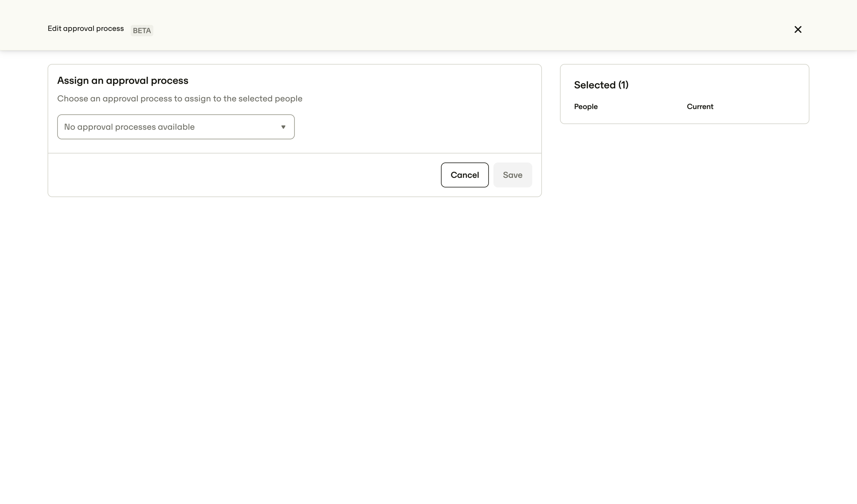This screenshot has width=857, height=504.
Task: Click the Save button
Action: pyautogui.click(x=512, y=175)
